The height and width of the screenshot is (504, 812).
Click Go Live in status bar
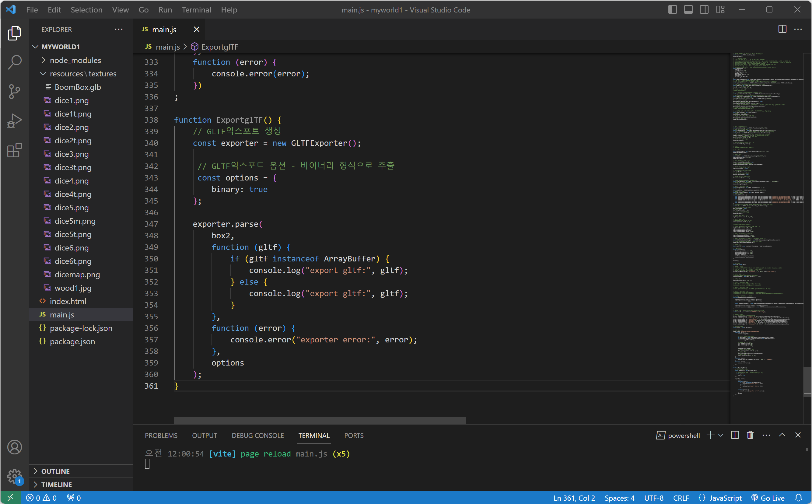(x=768, y=498)
